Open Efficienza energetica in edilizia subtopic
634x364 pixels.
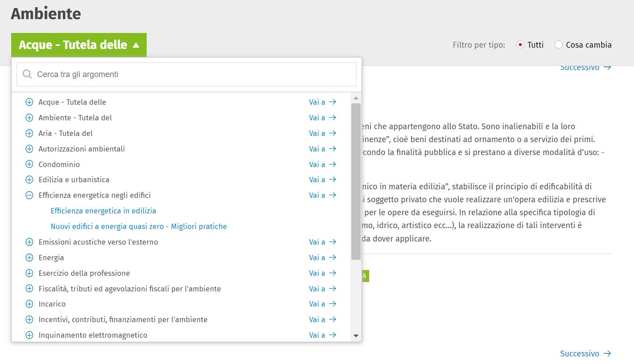tap(103, 211)
